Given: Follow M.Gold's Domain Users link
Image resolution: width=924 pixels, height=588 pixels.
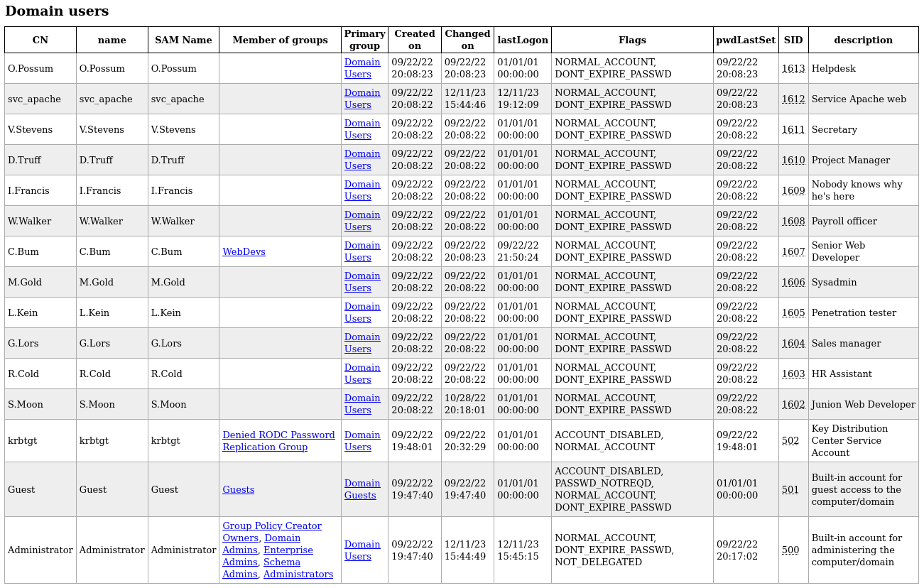Looking at the screenshot, I should (362, 282).
